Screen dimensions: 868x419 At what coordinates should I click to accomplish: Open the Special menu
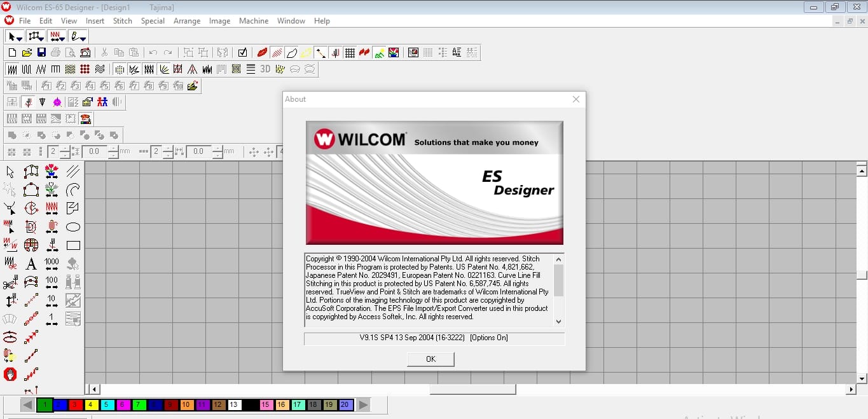click(x=153, y=21)
